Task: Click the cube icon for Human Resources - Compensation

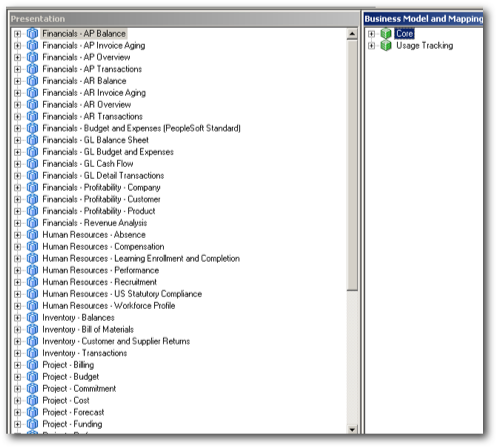Action: 32,247
